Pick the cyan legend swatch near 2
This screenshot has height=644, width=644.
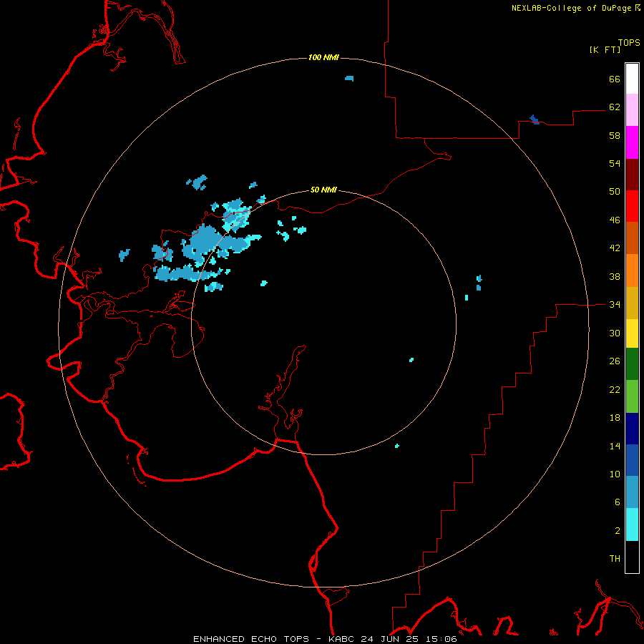[632, 525]
